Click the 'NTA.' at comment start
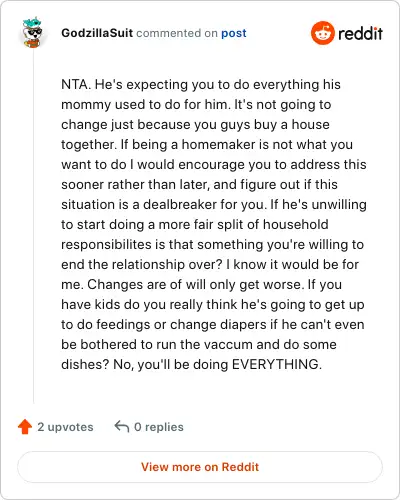400x500 pixels. tap(76, 84)
